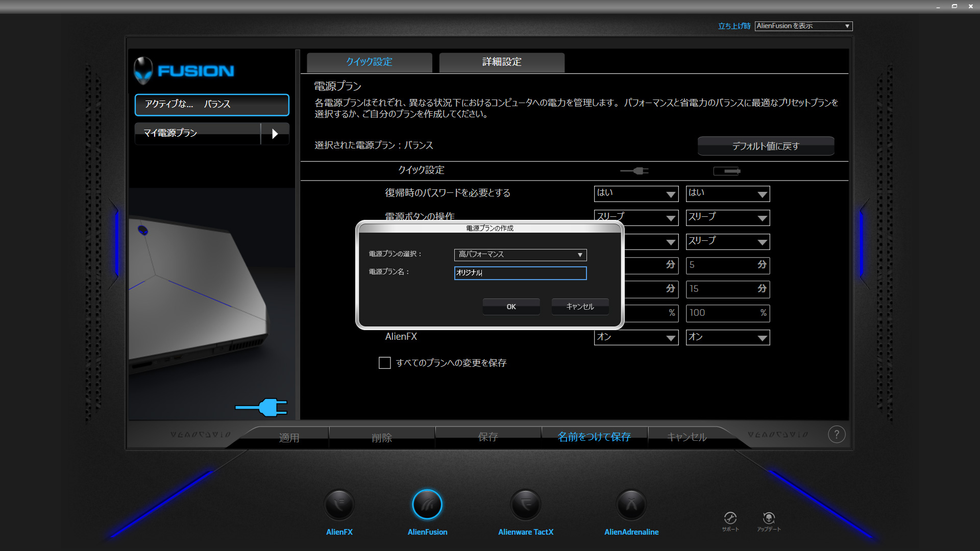Click the デフォルト値に戻す button
This screenshot has height=551, width=980.
[x=766, y=146]
